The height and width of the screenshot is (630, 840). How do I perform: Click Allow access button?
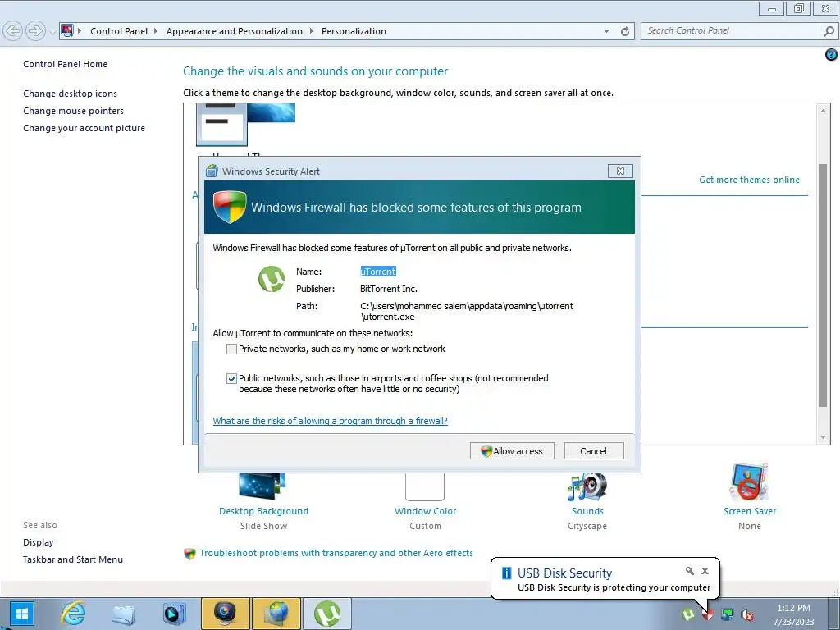[x=512, y=451]
